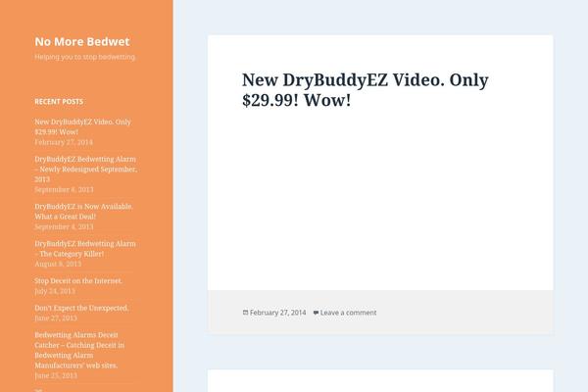
Task: Click 'September 6, 2013' date in sidebar
Action: click(x=64, y=189)
